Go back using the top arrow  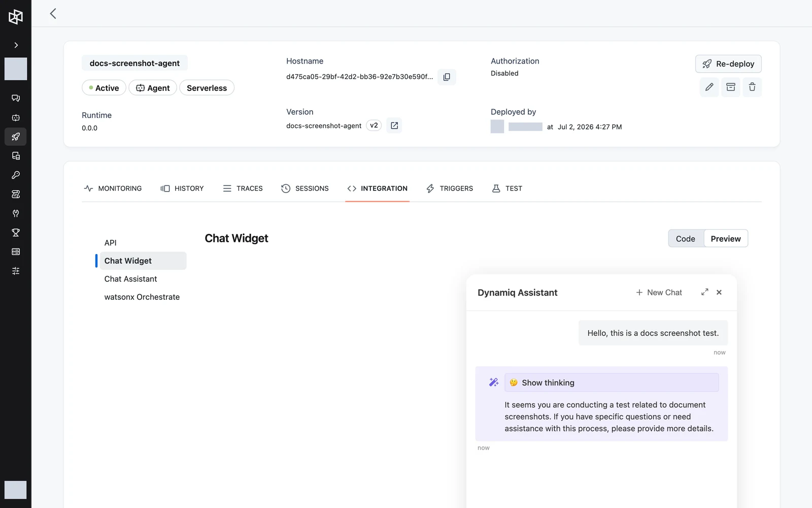tap(53, 14)
